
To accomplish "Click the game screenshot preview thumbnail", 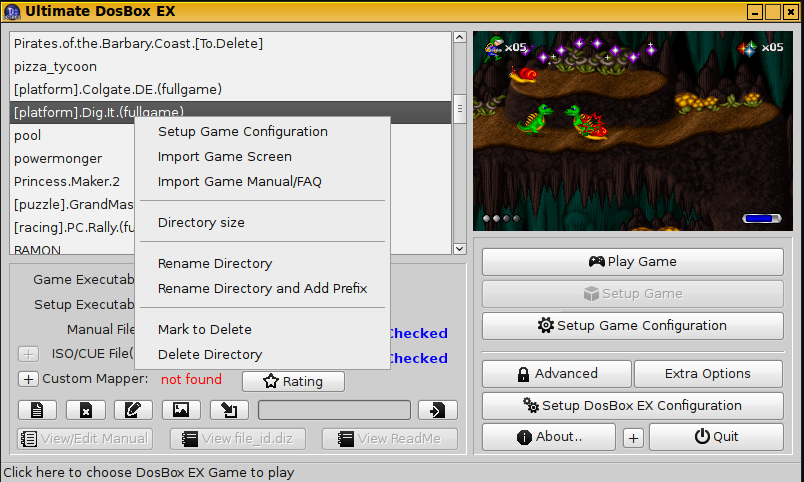I will click(x=632, y=130).
